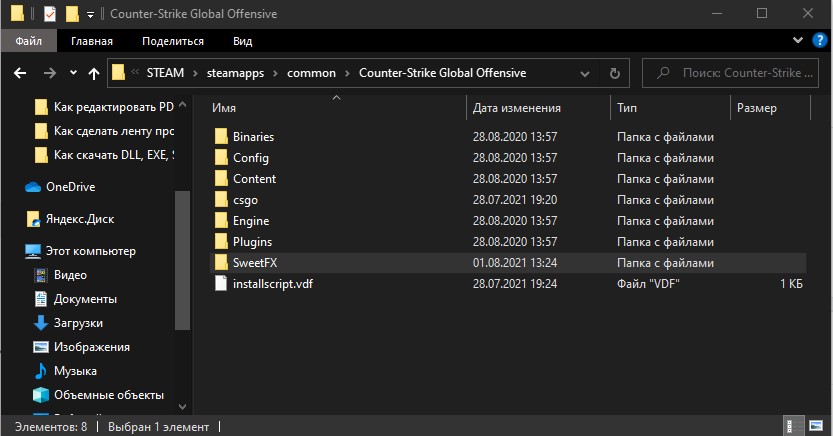Screen dimensions: 833x436
Task: Open Видео in the navigation pane
Action: pyautogui.click(x=60, y=275)
